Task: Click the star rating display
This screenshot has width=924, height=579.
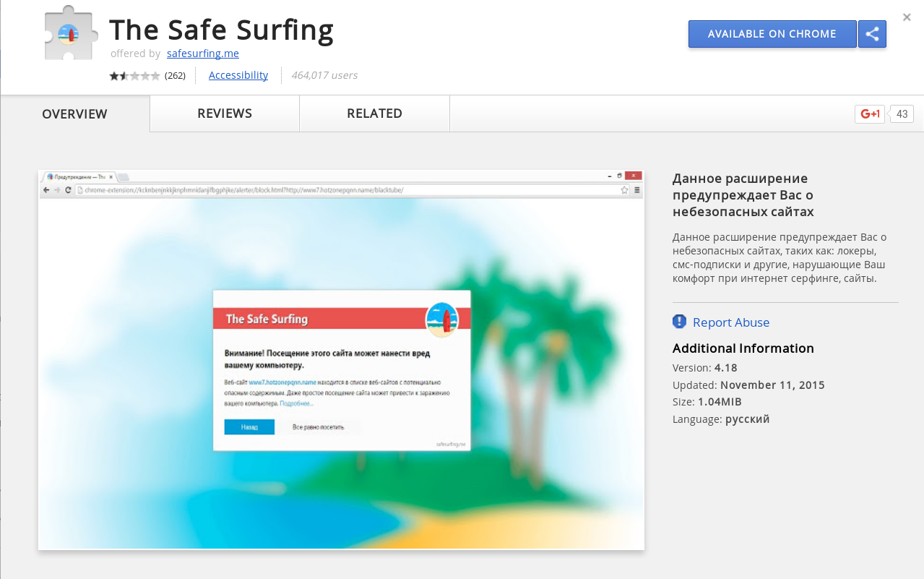Action: pyautogui.click(x=135, y=76)
